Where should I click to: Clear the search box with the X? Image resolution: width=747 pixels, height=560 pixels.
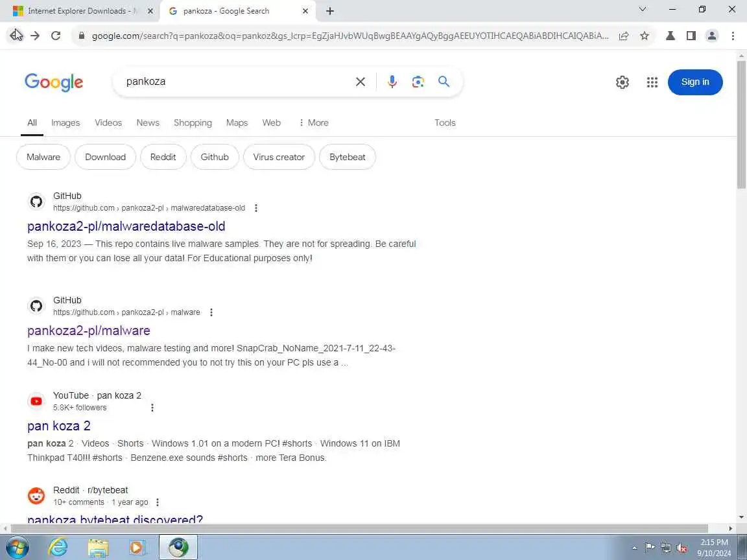tap(361, 82)
